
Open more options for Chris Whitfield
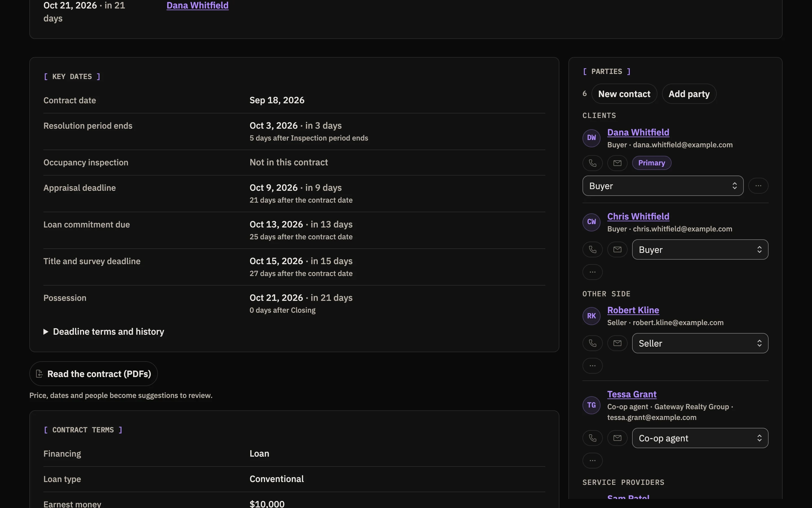click(x=593, y=272)
